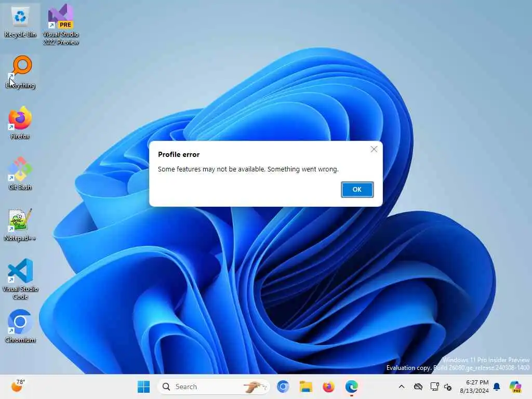
Task: Open the Windows Start menu
Action: (x=143, y=387)
